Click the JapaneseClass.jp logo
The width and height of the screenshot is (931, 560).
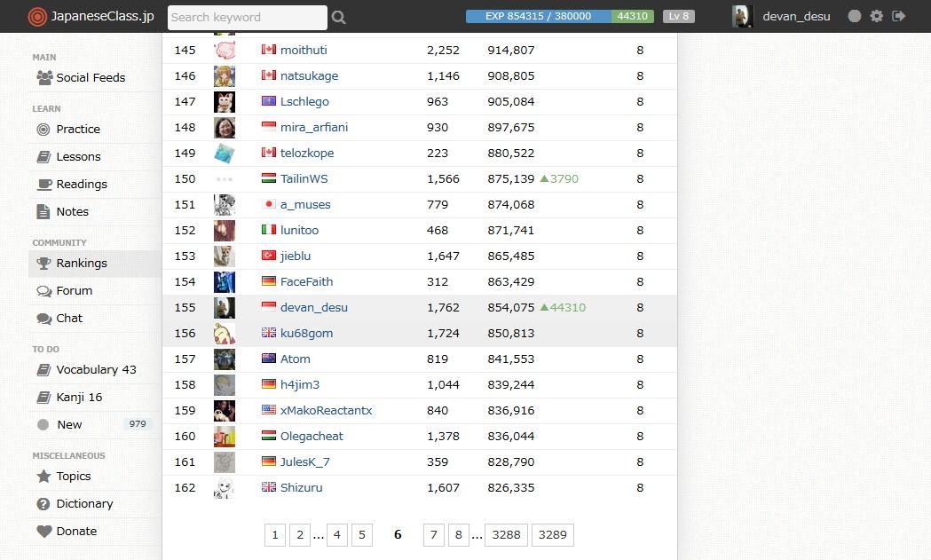tap(91, 16)
